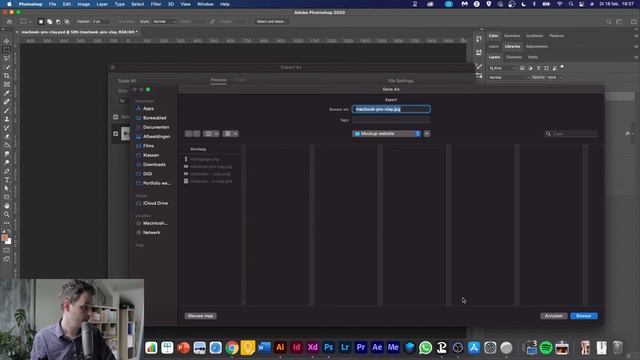
Task: Select the Zoom magnifier tool
Action: pos(7,214)
